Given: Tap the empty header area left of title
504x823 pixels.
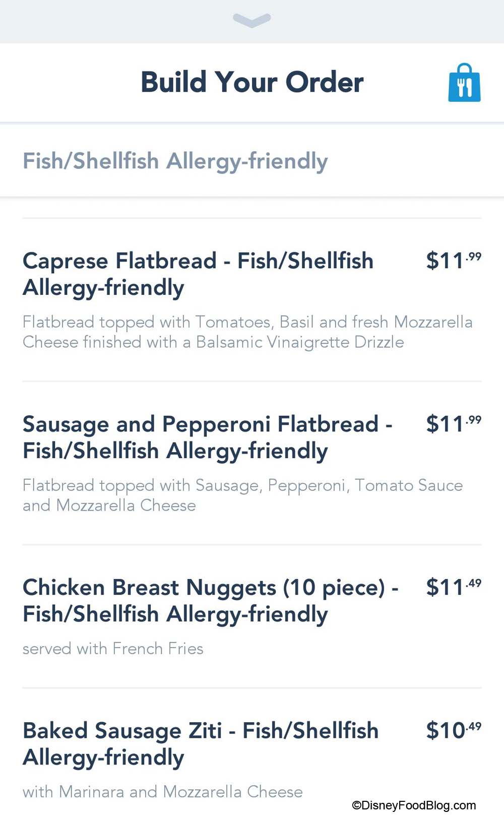Looking at the screenshot, I should (66, 82).
